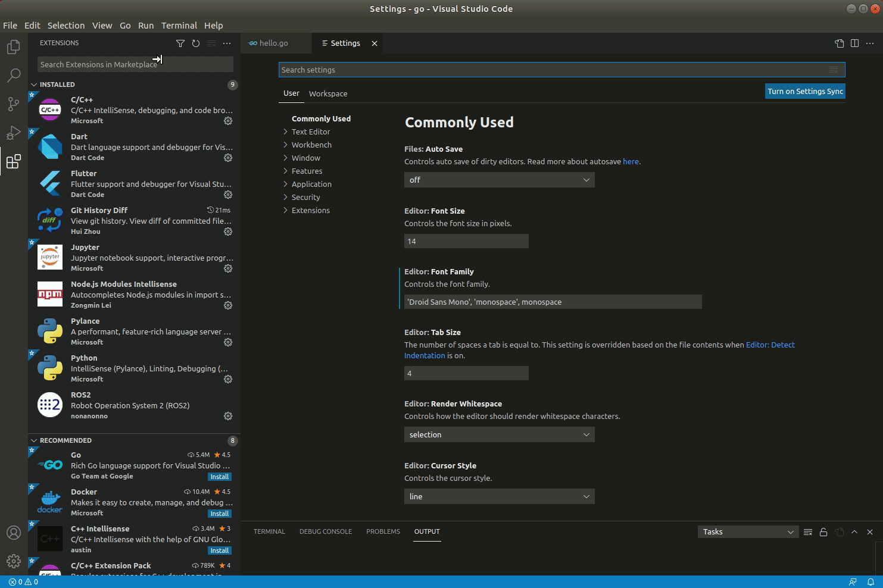The height and width of the screenshot is (588, 883).
Task: Open the manage gear for ROS2 extension
Action: 228,416
